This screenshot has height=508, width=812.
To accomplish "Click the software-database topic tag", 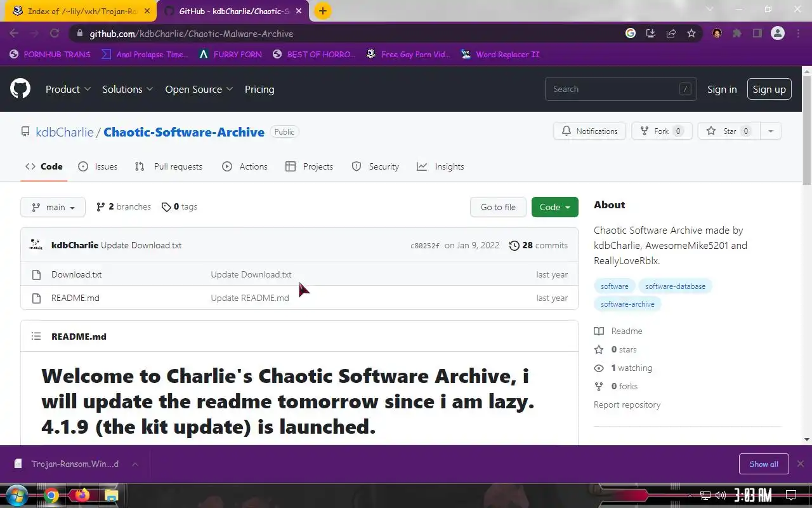I will [x=675, y=286].
